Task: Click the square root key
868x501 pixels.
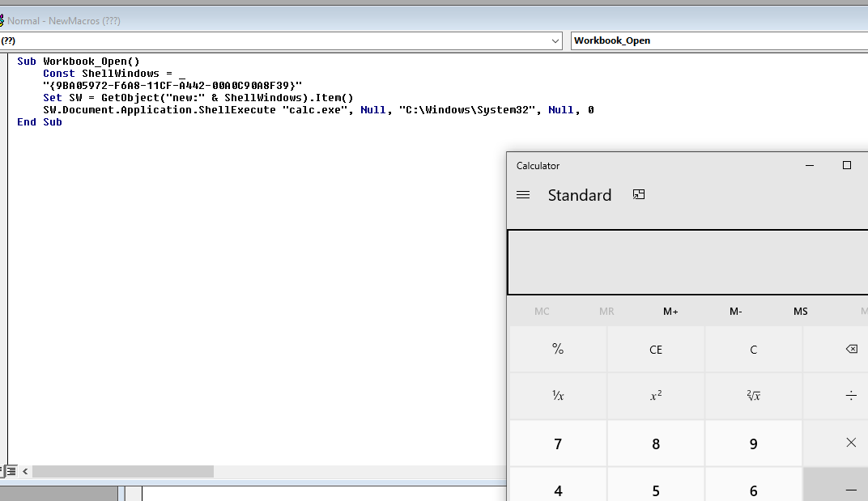Action: point(753,395)
